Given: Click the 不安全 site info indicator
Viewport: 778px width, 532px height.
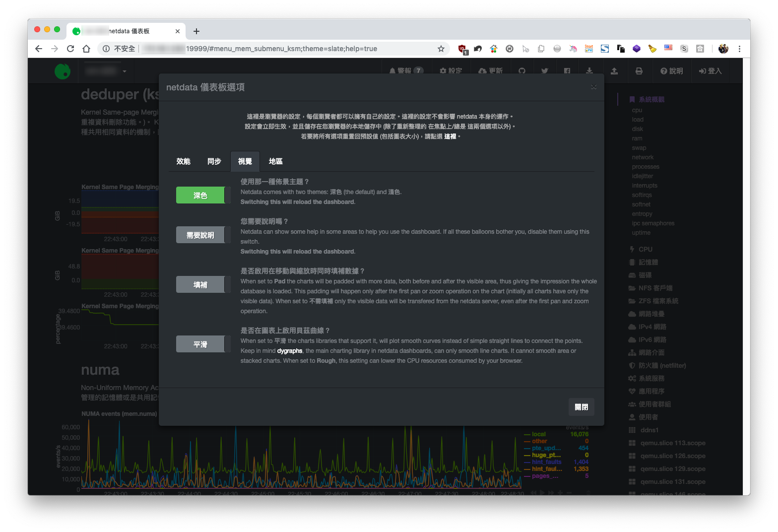Looking at the screenshot, I should coord(119,49).
